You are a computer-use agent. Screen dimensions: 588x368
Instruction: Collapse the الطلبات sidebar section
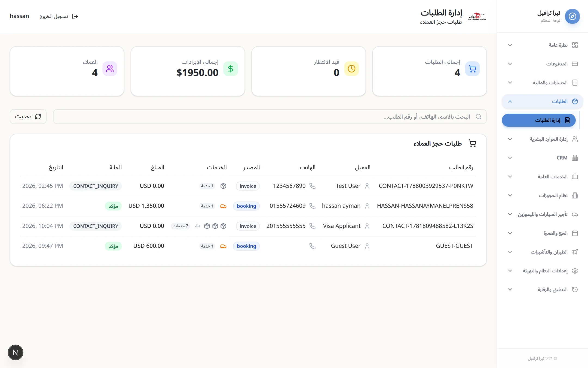(x=542, y=101)
